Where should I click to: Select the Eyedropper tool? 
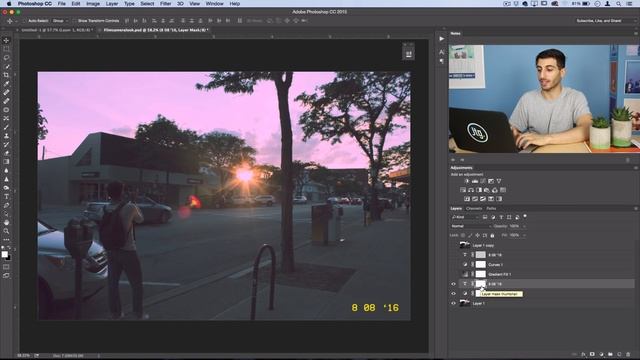pyautogui.click(x=6, y=84)
